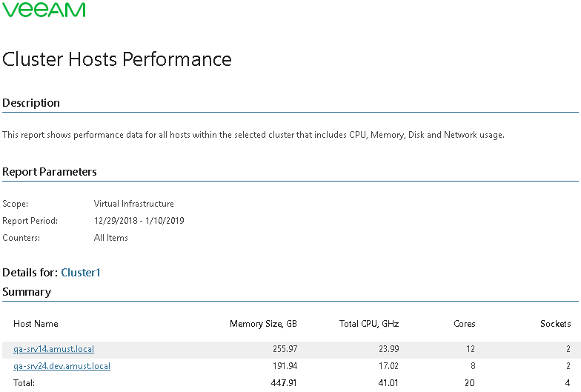Click the Total CPU, GHz column header
581x392 pixels.
[369, 324]
